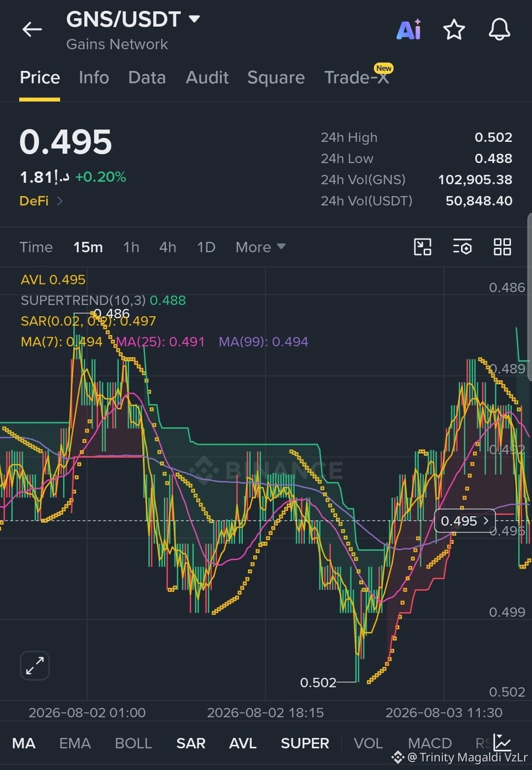Select the 4h interval
The image size is (532, 770).
pos(167,247)
